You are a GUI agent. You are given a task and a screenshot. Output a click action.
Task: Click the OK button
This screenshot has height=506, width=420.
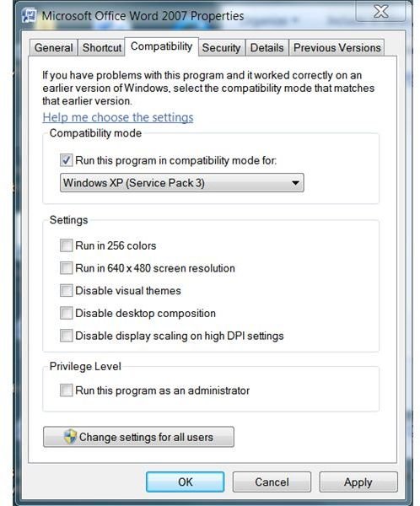click(x=186, y=482)
